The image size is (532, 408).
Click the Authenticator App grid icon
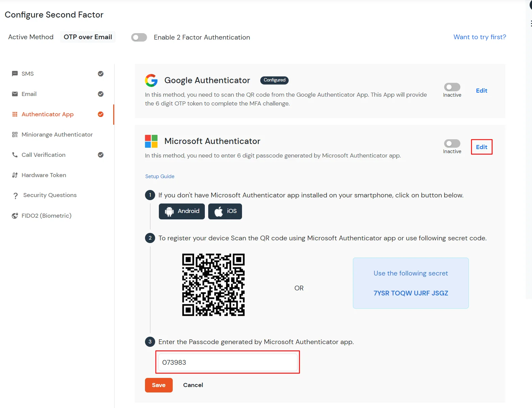pyautogui.click(x=15, y=114)
